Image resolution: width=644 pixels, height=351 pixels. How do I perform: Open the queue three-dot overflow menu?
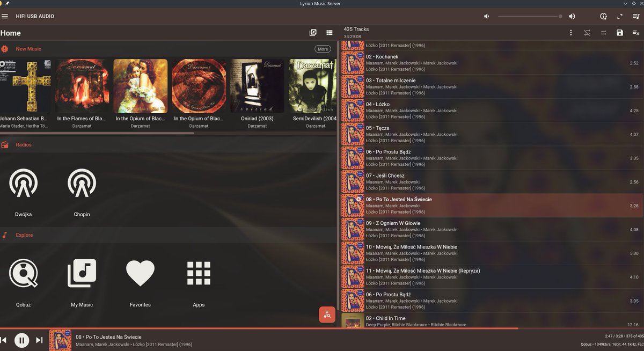[x=571, y=33]
